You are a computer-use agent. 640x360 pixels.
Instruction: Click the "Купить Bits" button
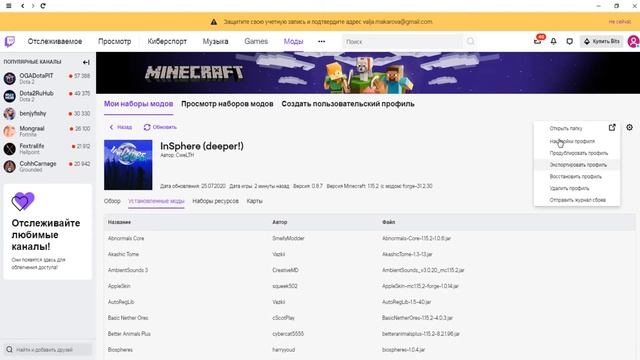click(x=602, y=41)
